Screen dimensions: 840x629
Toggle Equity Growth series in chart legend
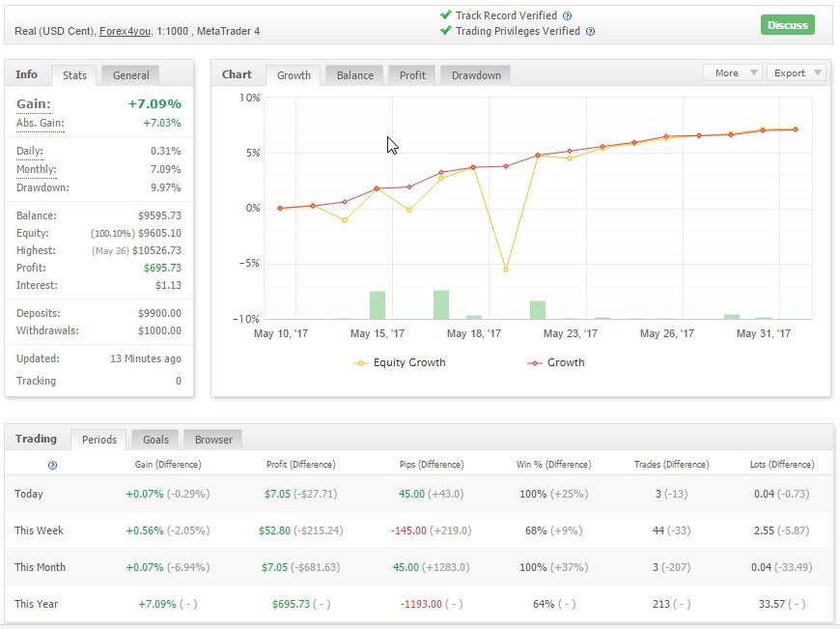pos(401,362)
